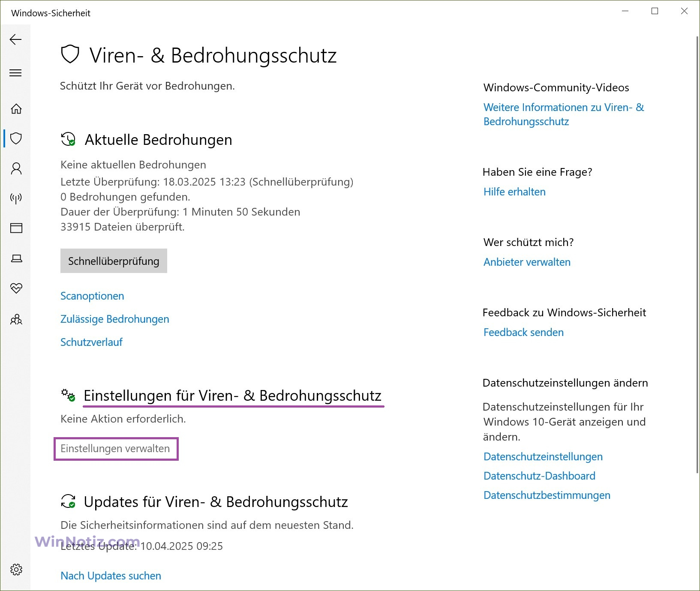Screen dimensions: 700x591
Task: Open firewall and network protection icon
Action: coord(16,198)
